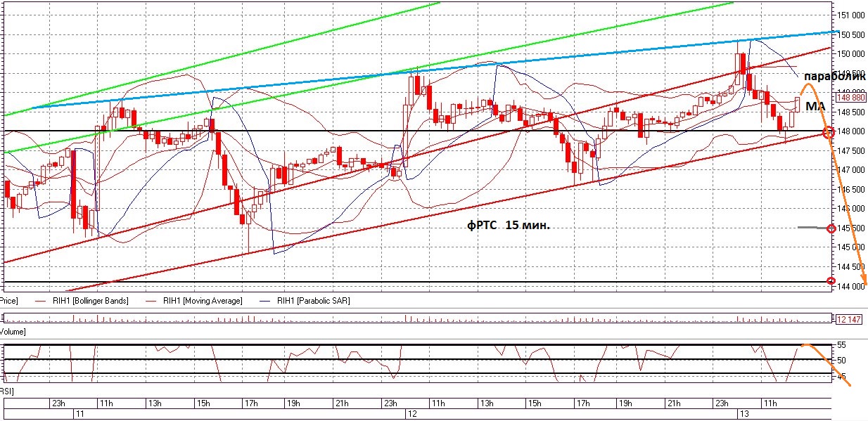This screenshot has width=868, height=421.
Task: Click the 144 500 price axis label
Action: coord(851,267)
